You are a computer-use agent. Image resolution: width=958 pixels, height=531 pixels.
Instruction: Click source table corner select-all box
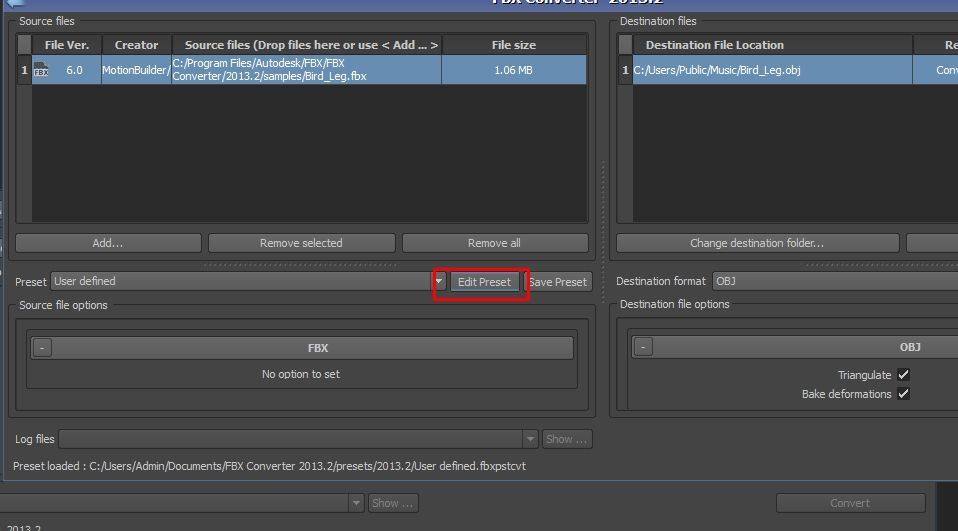(24, 45)
